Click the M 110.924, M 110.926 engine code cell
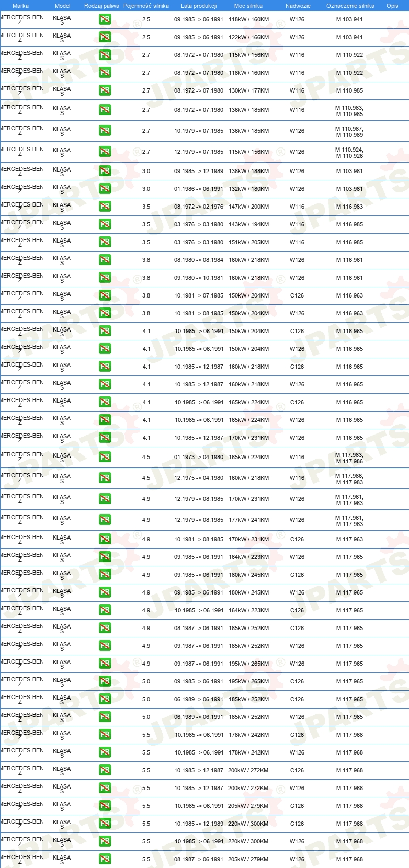 point(349,153)
